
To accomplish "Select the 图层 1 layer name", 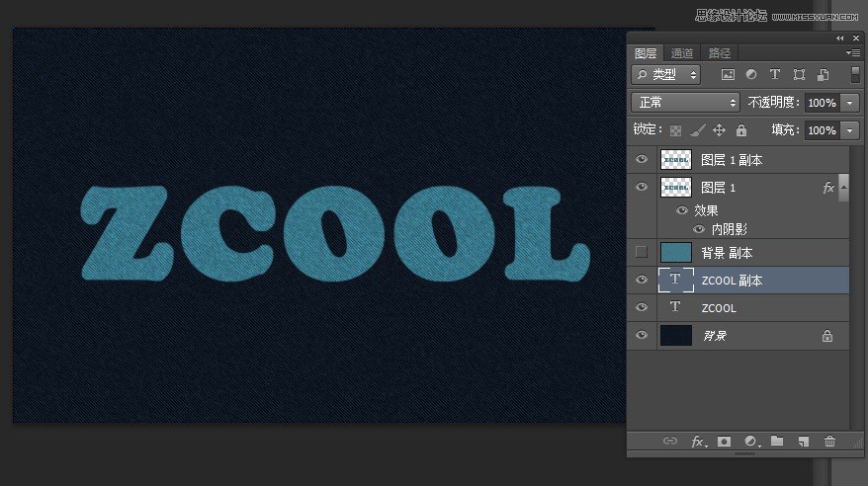I will tap(719, 188).
